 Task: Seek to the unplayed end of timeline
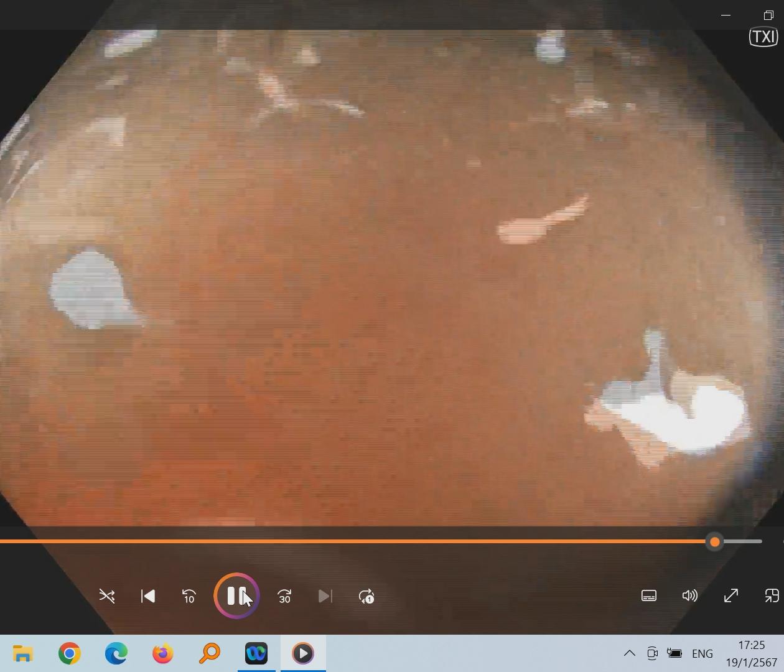(x=742, y=541)
